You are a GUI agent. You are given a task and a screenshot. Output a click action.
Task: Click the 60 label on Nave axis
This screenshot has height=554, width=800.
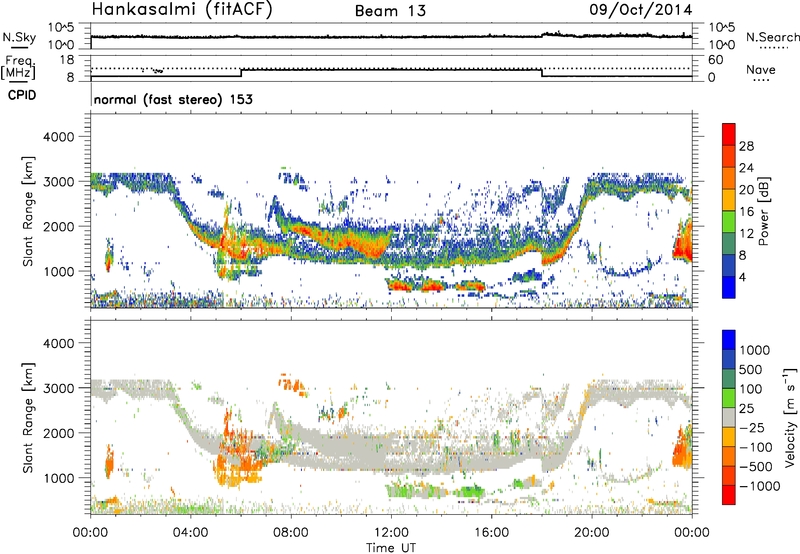(x=715, y=60)
